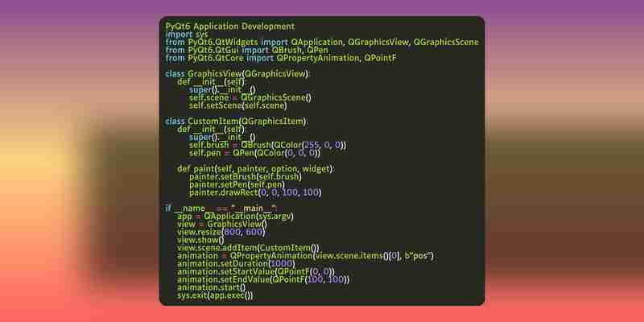The height and width of the screenshot is (322, 644).
Task: Click "painter.setBrush(self.brush)" line
Action: (x=246, y=177)
